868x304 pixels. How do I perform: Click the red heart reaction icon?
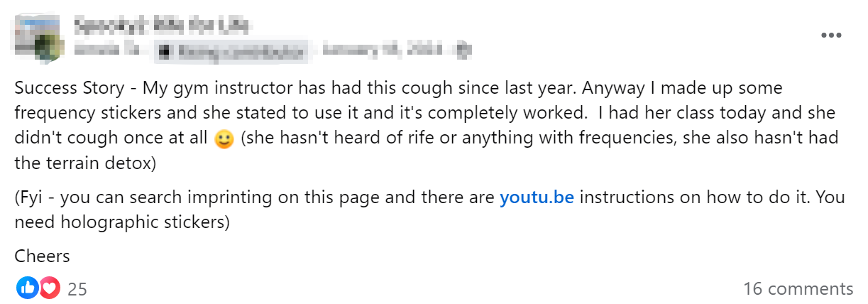[49, 288]
